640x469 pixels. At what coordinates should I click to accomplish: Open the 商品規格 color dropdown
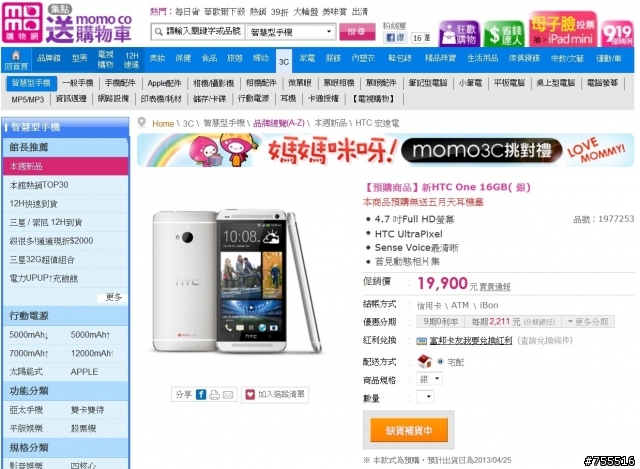[x=429, y=379]
